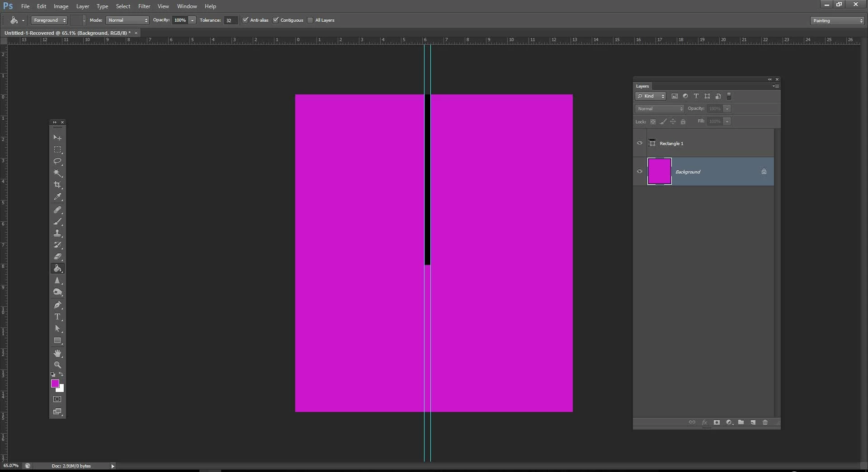The width and height of the screenshot is (868, 472).
Task: Open the Filter menu
Action: 144,6
